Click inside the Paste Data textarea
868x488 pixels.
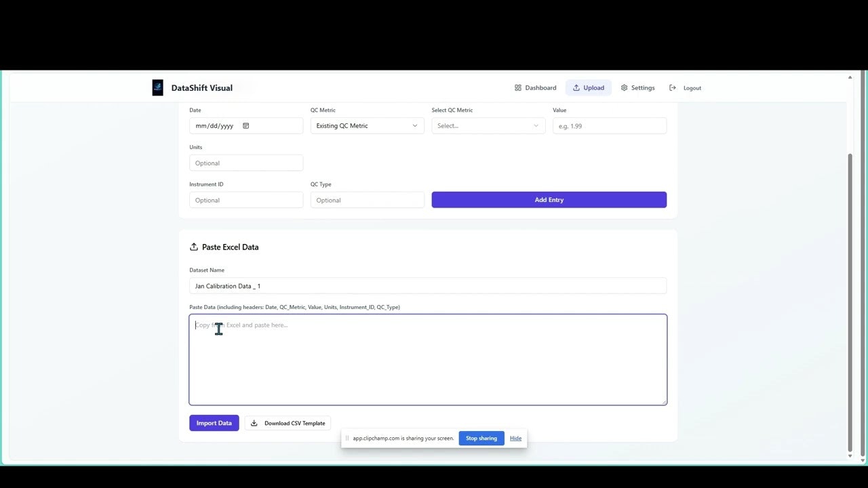[428, 359]
